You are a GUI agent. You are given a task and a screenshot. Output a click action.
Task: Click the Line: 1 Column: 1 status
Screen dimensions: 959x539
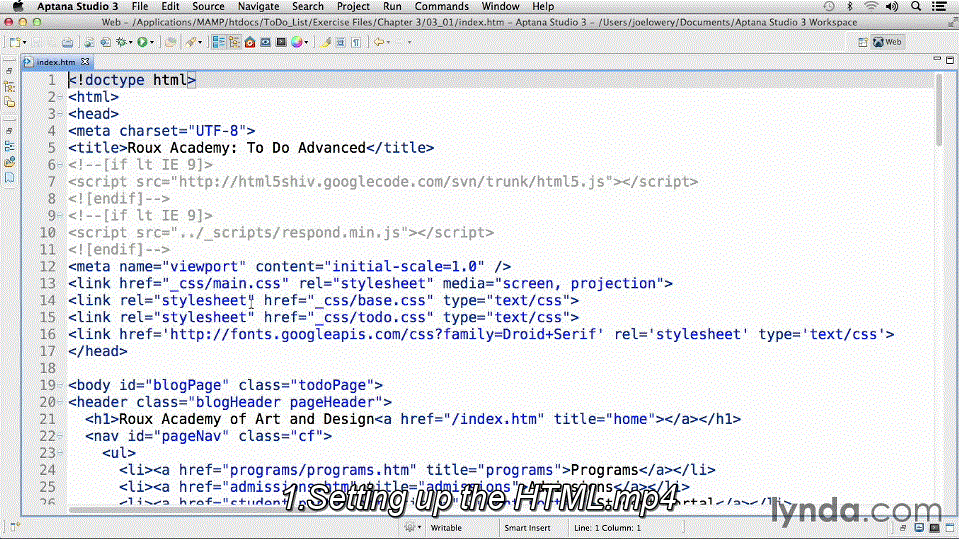pos(607,528)
